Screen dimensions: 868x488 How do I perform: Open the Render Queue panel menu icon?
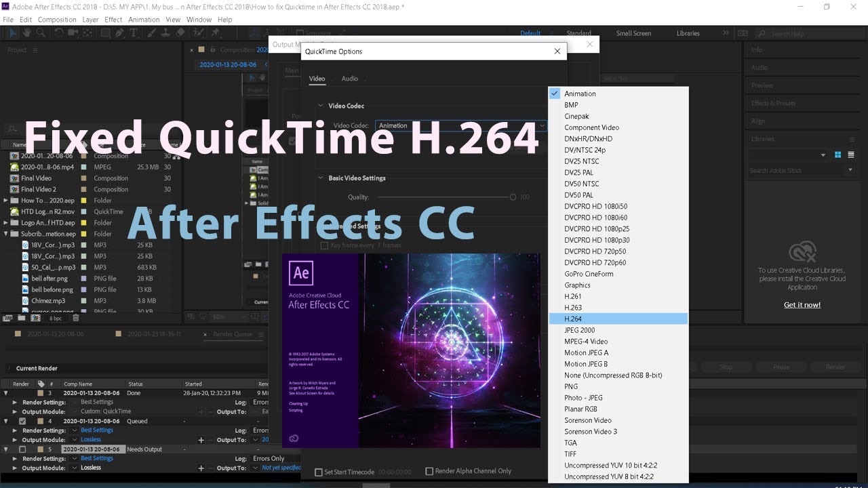click(260, 334)
